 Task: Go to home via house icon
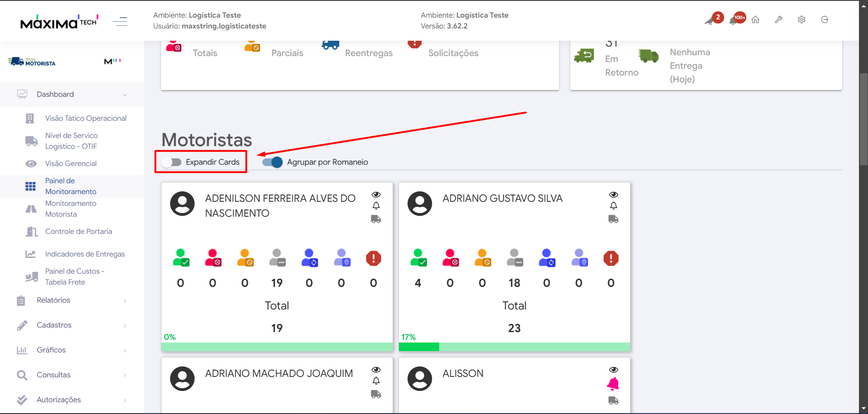coord(755,19)
